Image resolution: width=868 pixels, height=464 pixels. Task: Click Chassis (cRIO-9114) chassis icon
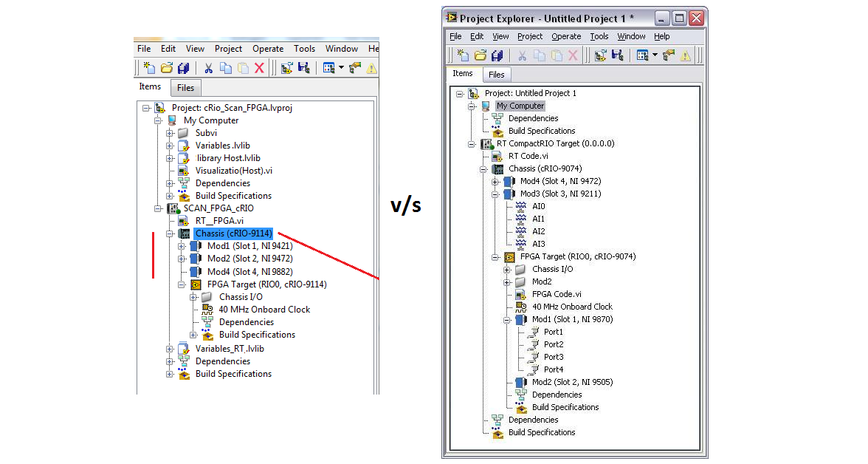tap(184, 233)
